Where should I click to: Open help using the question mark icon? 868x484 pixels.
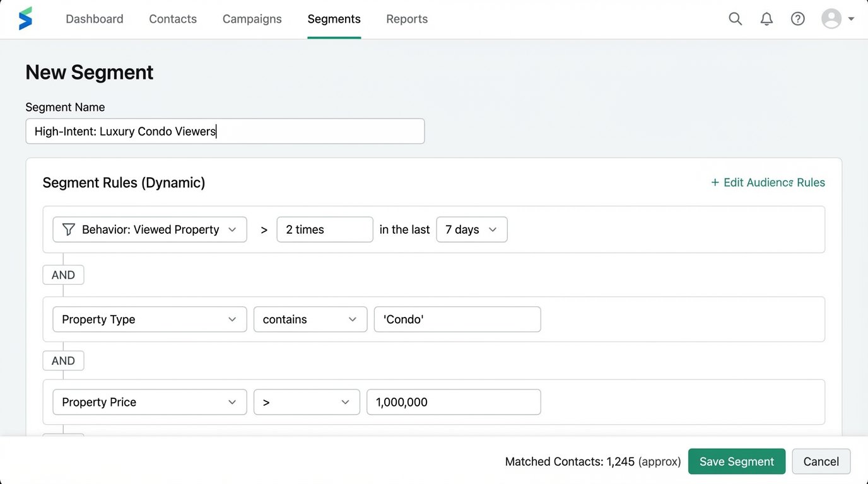pyautogui.click(x=797, y=18)
